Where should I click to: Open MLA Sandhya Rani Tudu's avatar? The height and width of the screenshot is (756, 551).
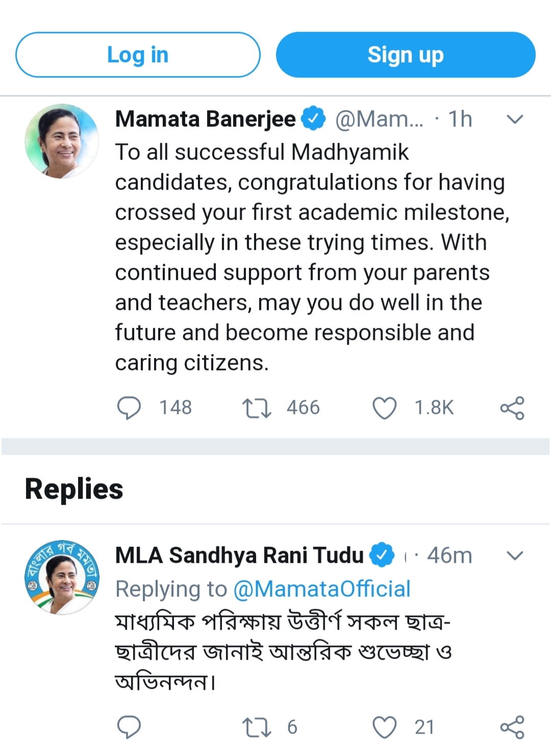pyautogui.click(x=62, y=578)
